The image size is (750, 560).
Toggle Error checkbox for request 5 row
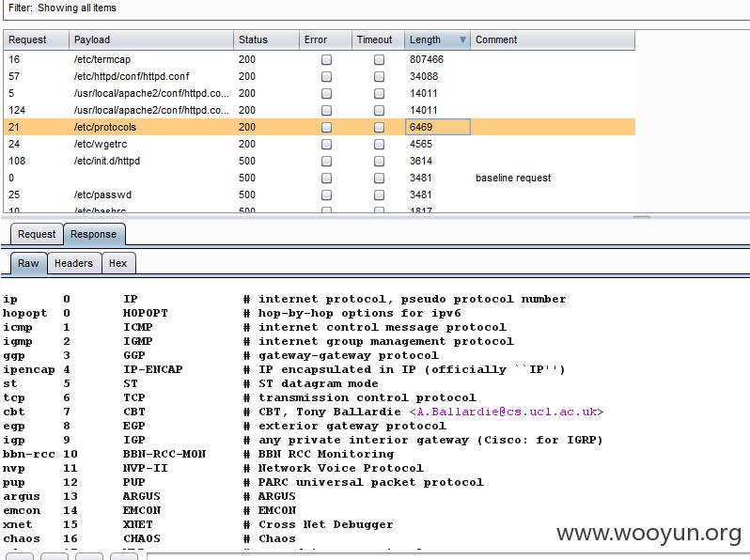point(326,93)
